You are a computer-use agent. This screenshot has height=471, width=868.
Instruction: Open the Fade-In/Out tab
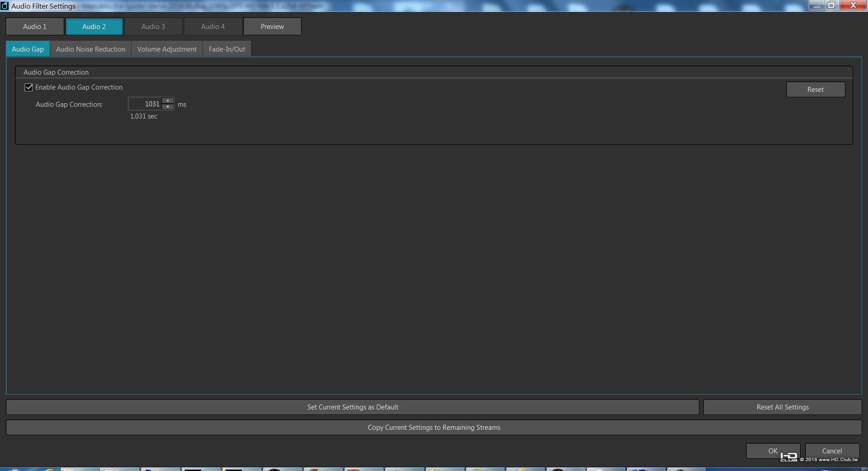click(x=227, y=49)
